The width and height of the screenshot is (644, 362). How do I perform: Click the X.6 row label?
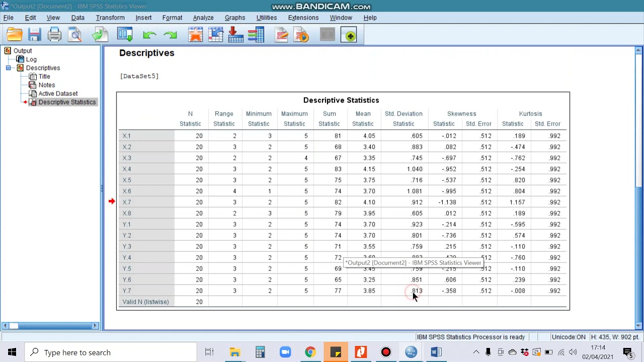(x=127, y=191)
